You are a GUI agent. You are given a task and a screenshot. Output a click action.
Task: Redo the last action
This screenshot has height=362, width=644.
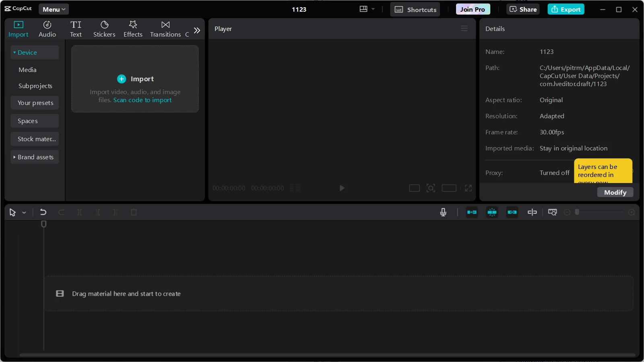(62, 212)
